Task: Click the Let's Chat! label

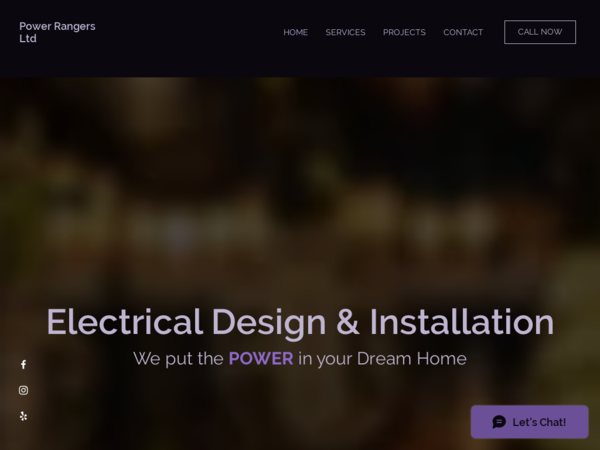Action: (539, 422)
